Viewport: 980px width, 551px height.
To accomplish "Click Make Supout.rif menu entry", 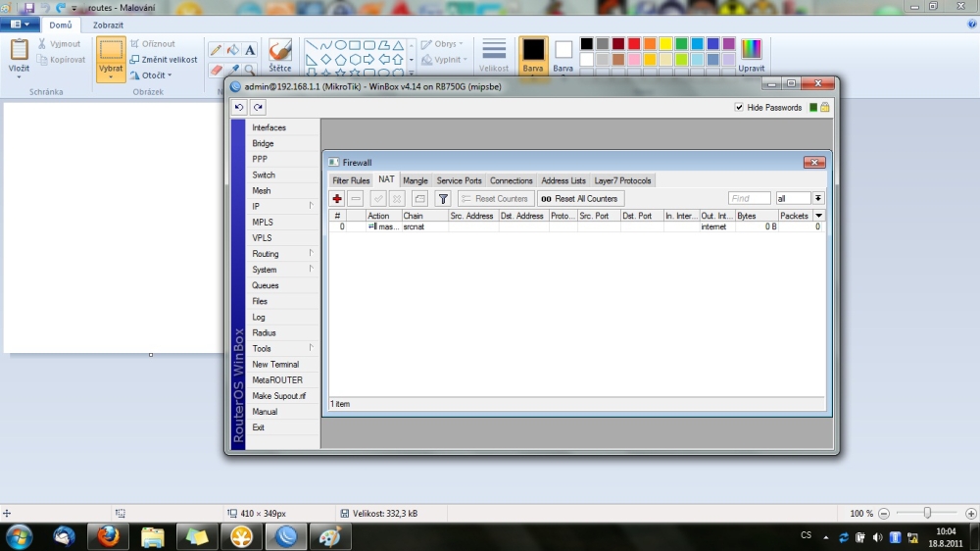I will tap(278, 396).
